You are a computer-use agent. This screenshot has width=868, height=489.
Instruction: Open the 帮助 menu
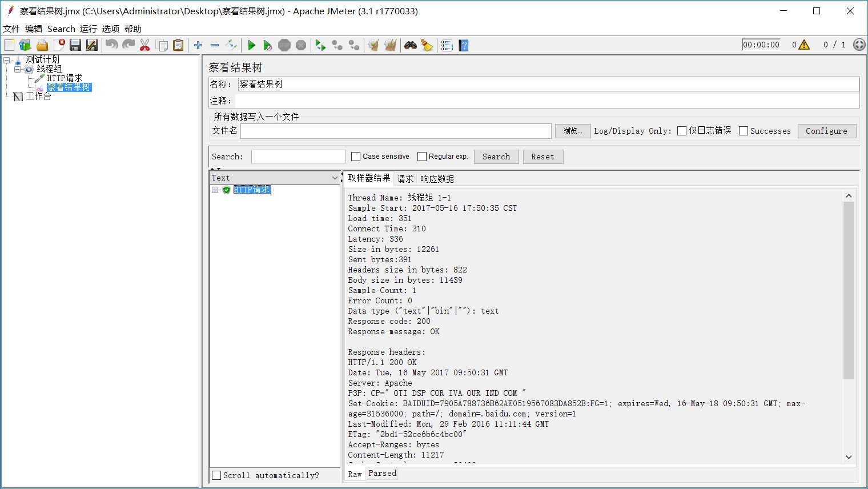click(133, 29)
